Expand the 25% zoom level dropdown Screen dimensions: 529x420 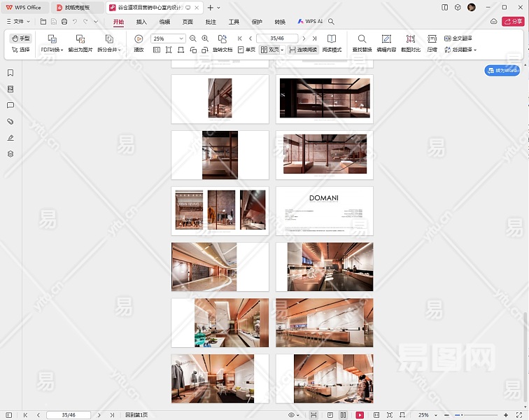[181, 38]
